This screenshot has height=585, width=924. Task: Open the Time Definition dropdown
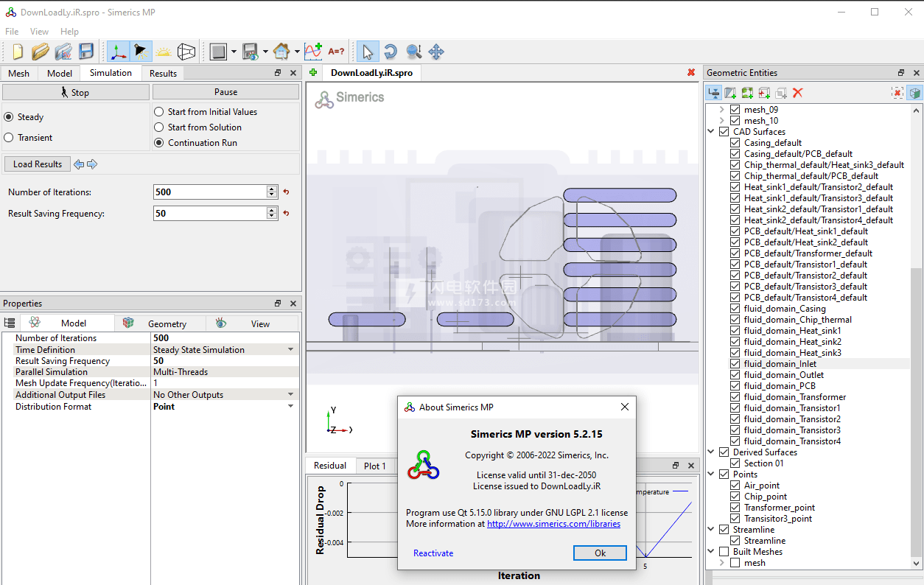point(291,350)
